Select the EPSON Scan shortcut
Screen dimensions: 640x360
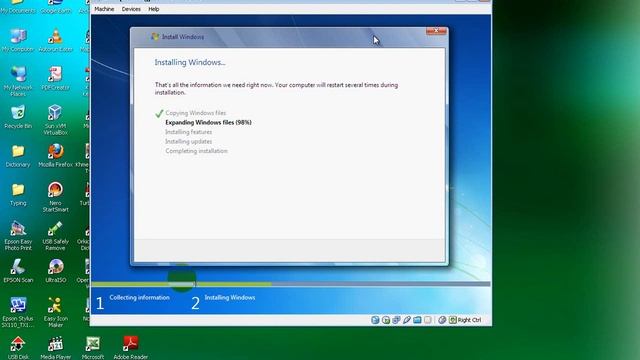click(18, 271)
